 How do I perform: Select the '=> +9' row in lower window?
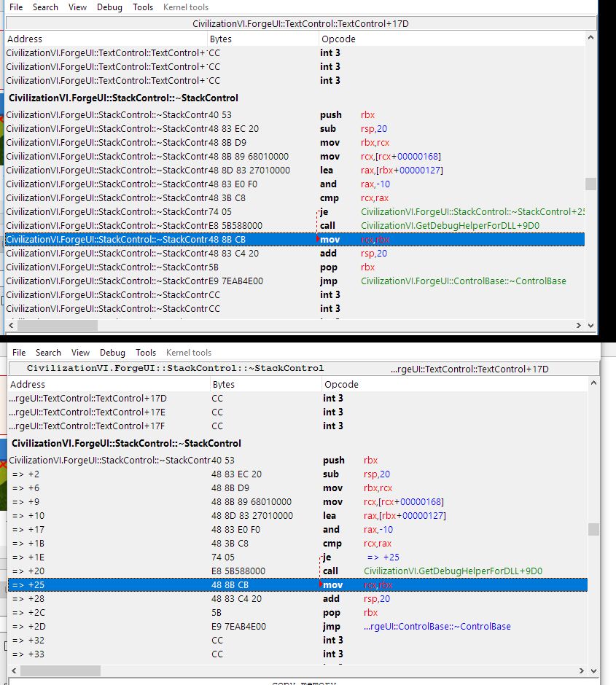click(298, 501)
